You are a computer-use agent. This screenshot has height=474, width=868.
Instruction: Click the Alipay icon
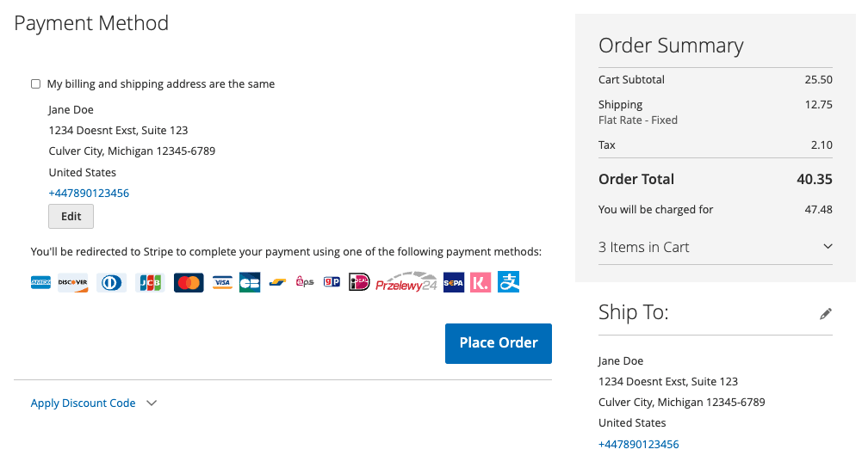tap(508, 281)
